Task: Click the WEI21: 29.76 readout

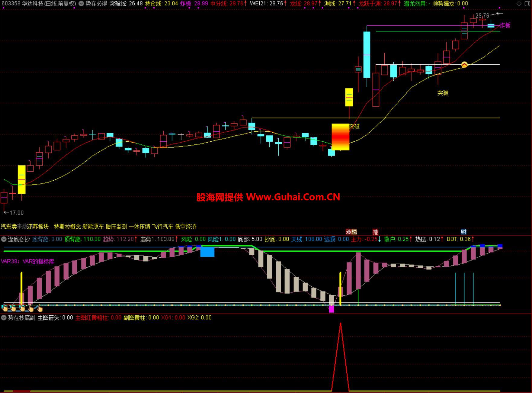Action: [x=268, y=4]
